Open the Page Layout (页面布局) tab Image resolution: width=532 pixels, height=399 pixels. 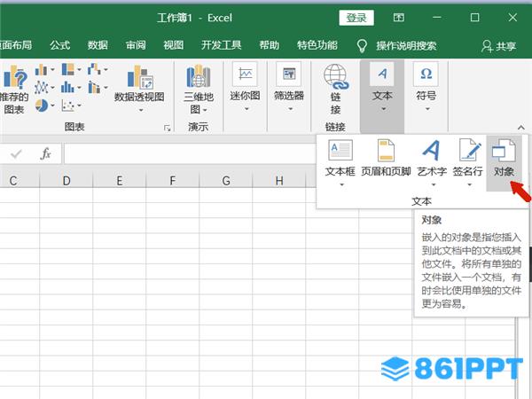pos(16,45)
